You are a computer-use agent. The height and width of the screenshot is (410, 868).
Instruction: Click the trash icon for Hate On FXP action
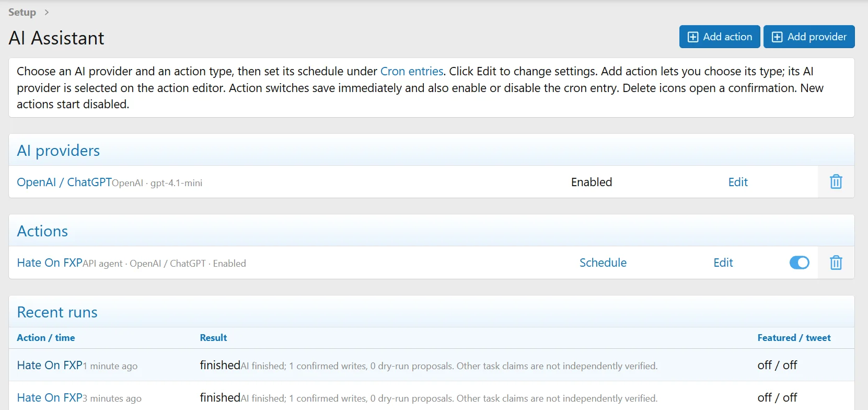(x=836, y=263)
